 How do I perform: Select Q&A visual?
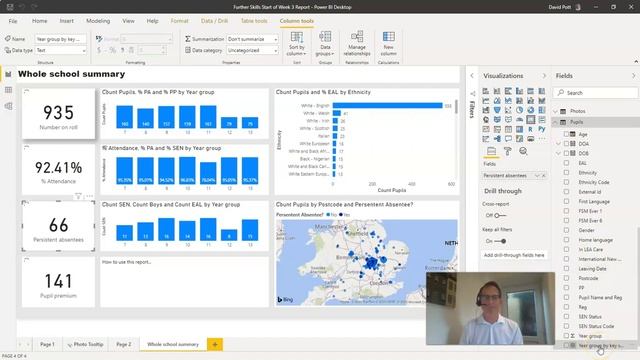point(508,139)
